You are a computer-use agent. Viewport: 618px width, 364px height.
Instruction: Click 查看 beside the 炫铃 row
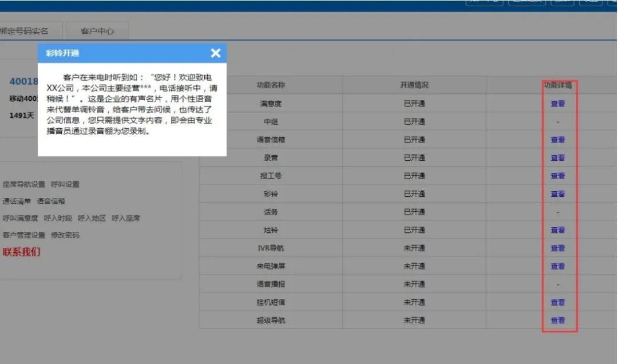(557, 230)
